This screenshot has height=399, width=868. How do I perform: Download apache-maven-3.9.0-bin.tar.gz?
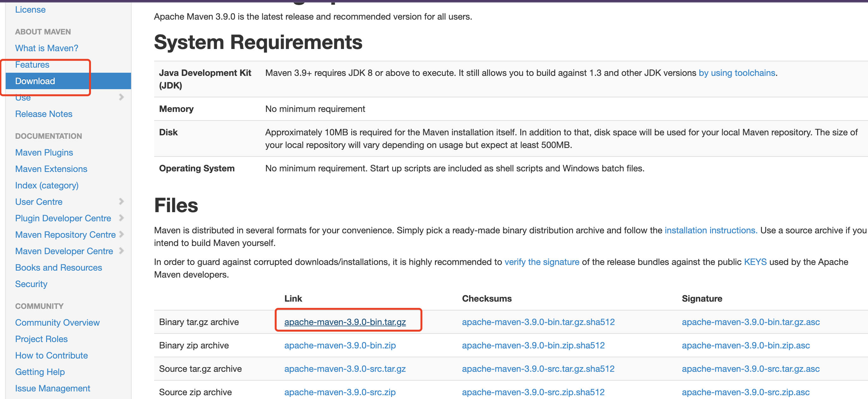click(345, 322)
